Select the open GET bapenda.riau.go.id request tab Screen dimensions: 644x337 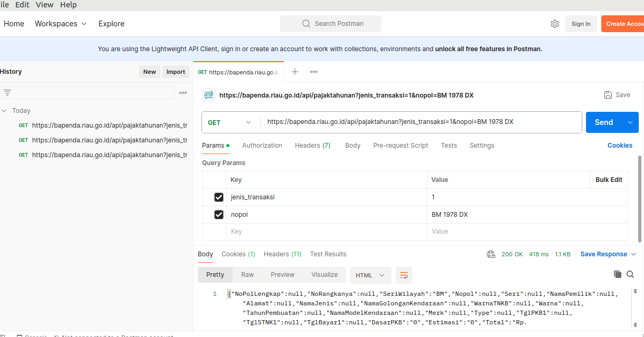pos(238,72)
